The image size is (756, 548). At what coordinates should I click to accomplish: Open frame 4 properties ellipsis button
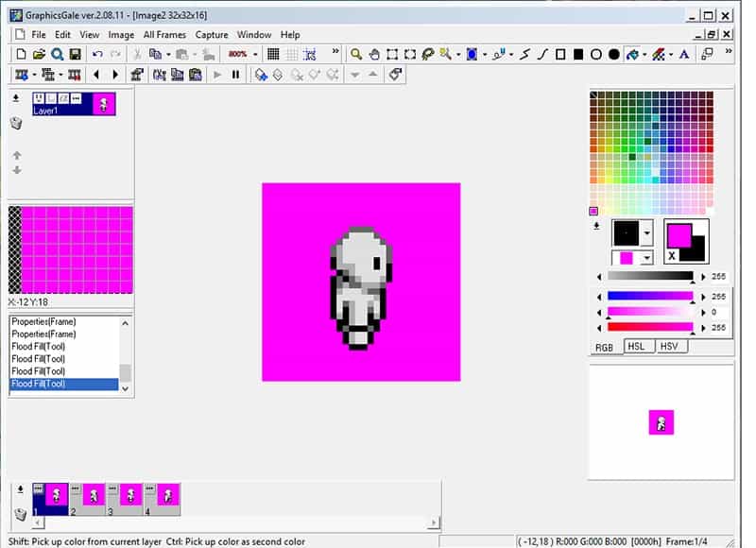(x=149, y=488)
